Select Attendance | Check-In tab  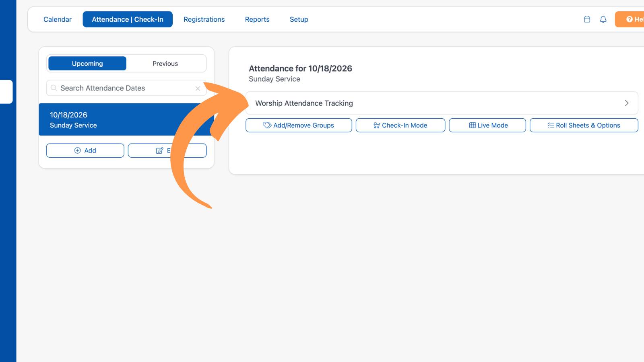point(128,19)
